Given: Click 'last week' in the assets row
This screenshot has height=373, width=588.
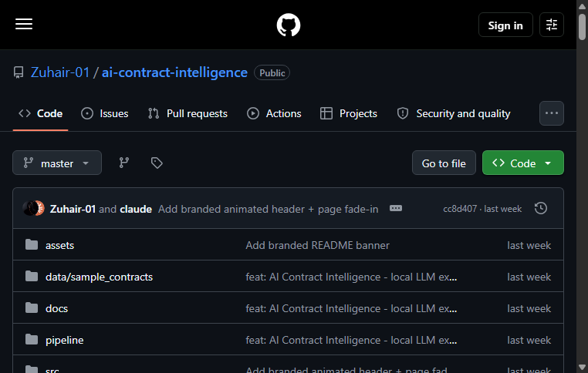Looking at the screenshot, I should 529,245.
